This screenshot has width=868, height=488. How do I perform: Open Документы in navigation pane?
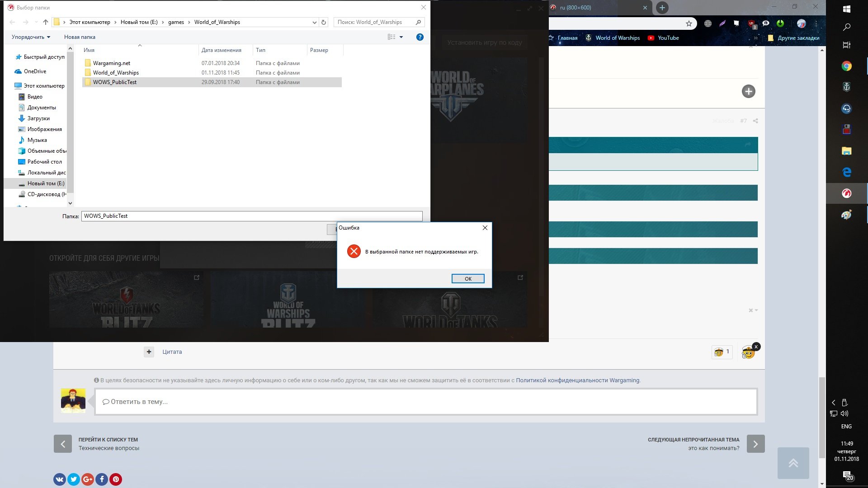tap(37, 108)
